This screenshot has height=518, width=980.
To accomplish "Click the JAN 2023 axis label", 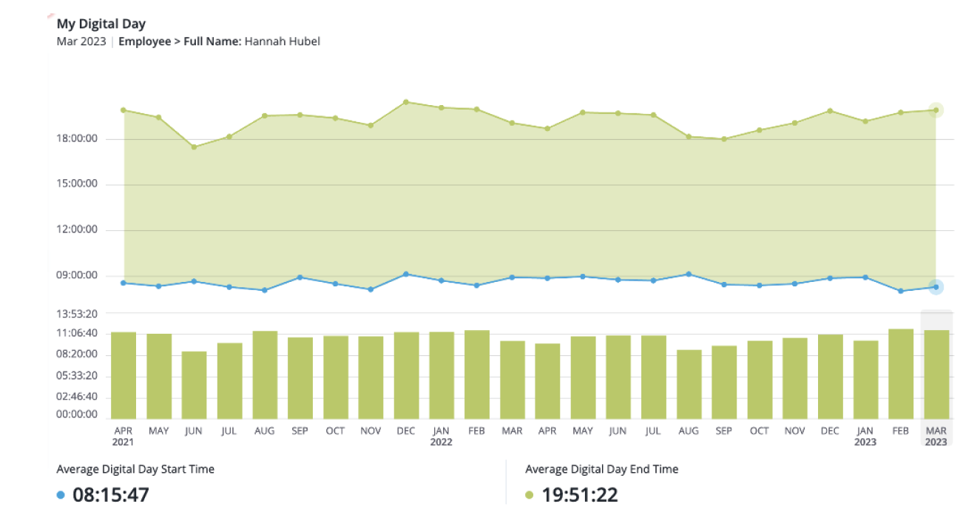I will point(865,436).
